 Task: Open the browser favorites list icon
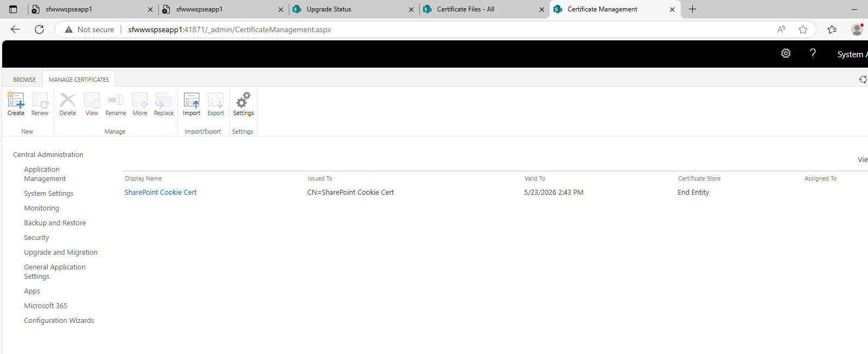pyautogui.click(x=832, y=29)
